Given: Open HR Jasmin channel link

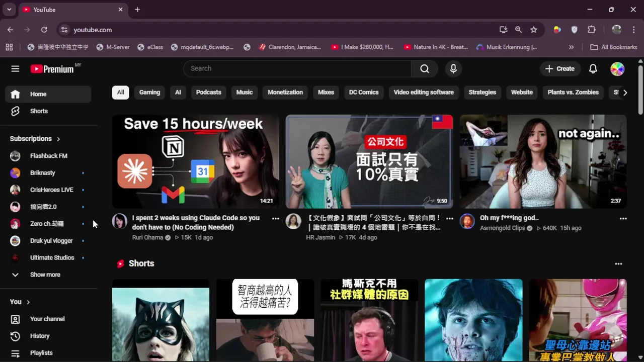Looking at the screenshot, I should coord(320,238).
